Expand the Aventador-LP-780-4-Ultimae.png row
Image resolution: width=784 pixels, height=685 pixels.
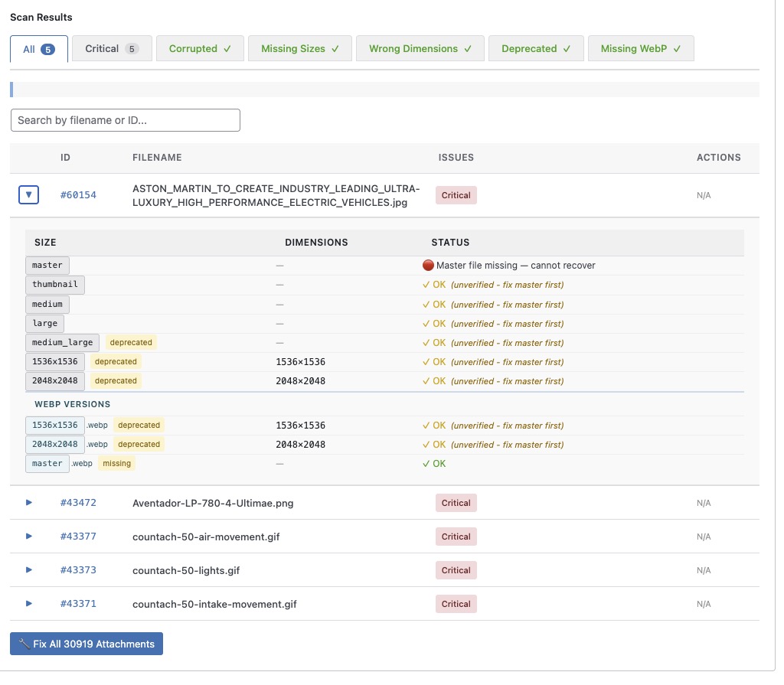click(x=29, y=503)
